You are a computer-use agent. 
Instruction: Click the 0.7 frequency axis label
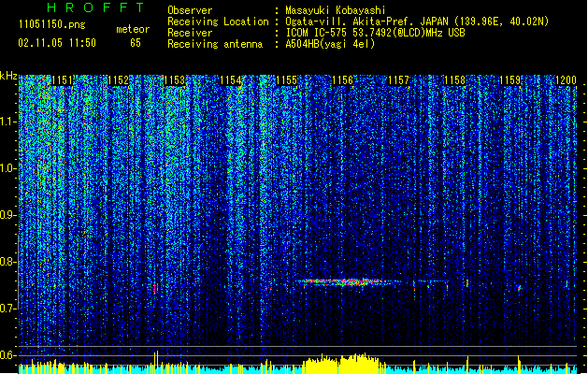point(8,309)
